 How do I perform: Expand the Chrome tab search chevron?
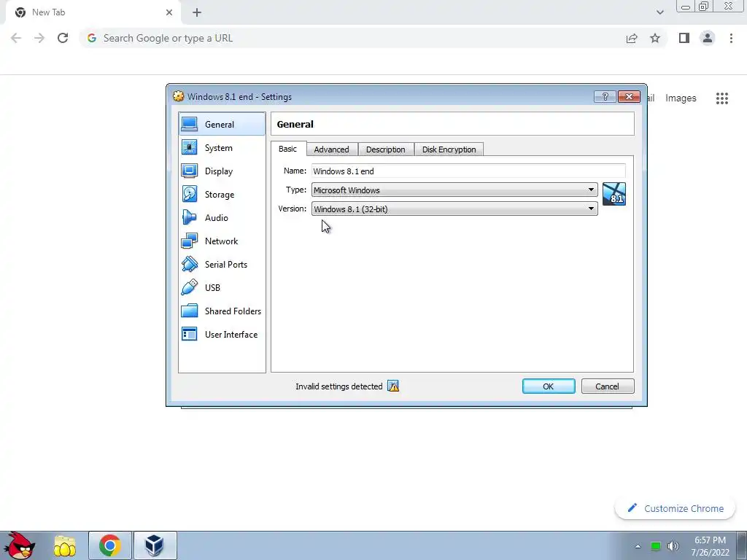coord(659,12)
